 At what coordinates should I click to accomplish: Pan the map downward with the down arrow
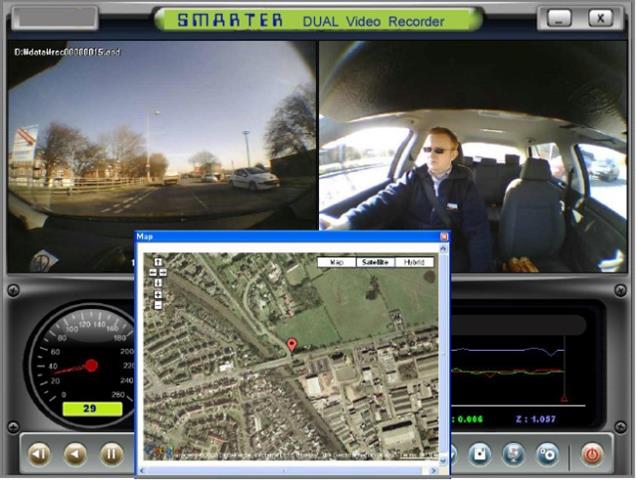tap(158, 282)
